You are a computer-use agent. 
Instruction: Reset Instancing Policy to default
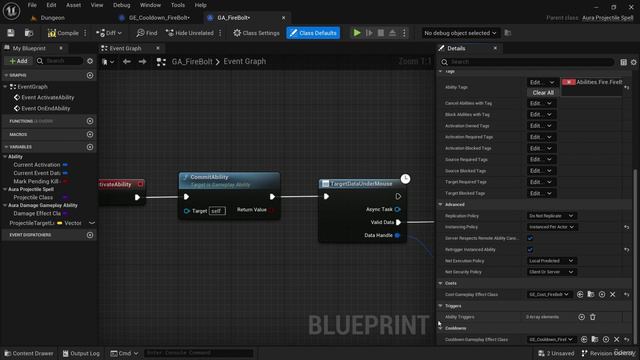(627, 227)
